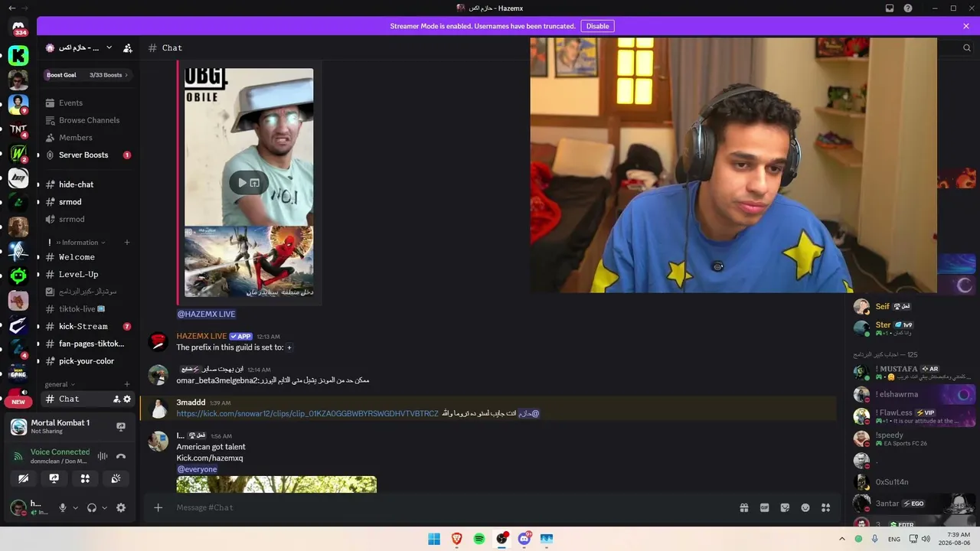This screenshot has width=980, height=551.
Task: Start an activity
Action: click(85, 478)
